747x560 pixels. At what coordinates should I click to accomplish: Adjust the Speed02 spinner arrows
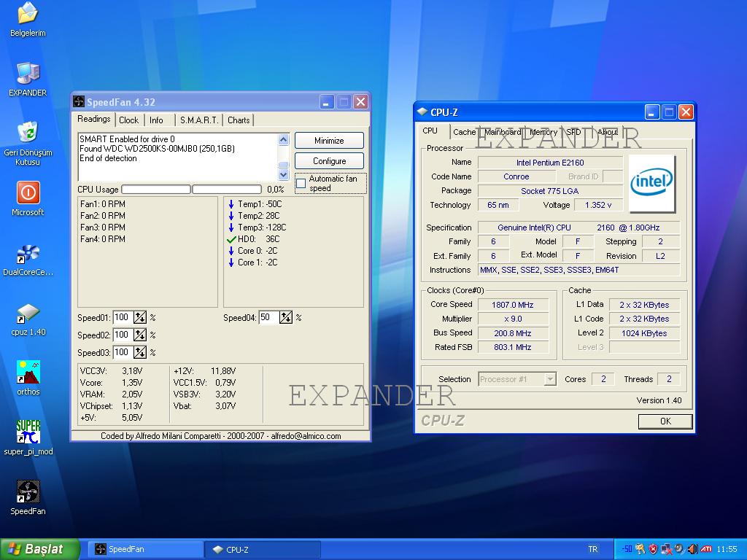coord(140,335)
